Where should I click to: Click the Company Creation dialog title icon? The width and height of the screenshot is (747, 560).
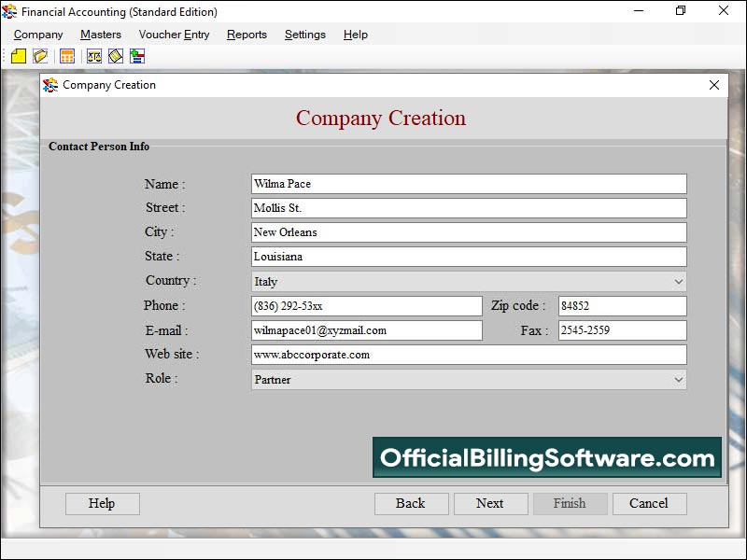tap(50, 85)
